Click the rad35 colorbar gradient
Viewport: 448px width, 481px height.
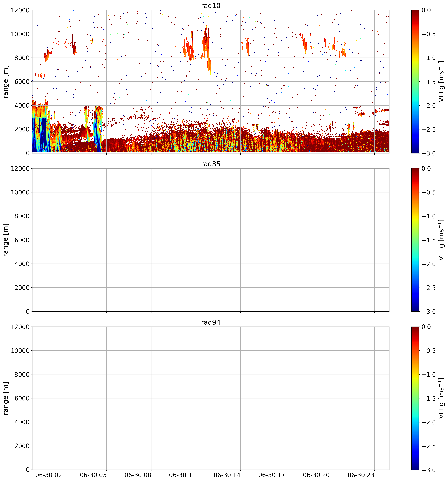(x=415, y=240)
